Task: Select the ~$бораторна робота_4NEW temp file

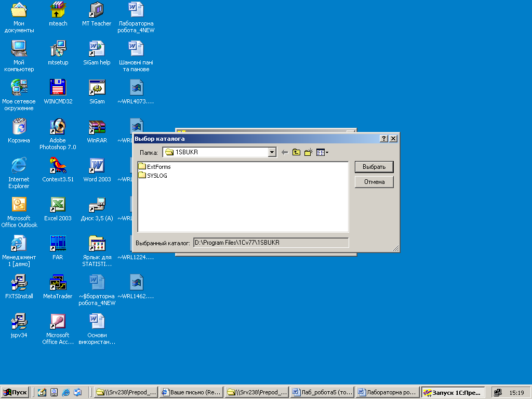Action: [97, 290]
